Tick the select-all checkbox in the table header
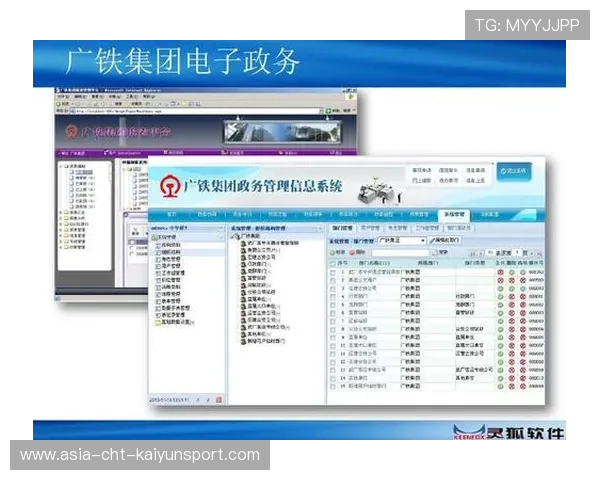Screen dimensions: 600x480 (x=333, y=263)
